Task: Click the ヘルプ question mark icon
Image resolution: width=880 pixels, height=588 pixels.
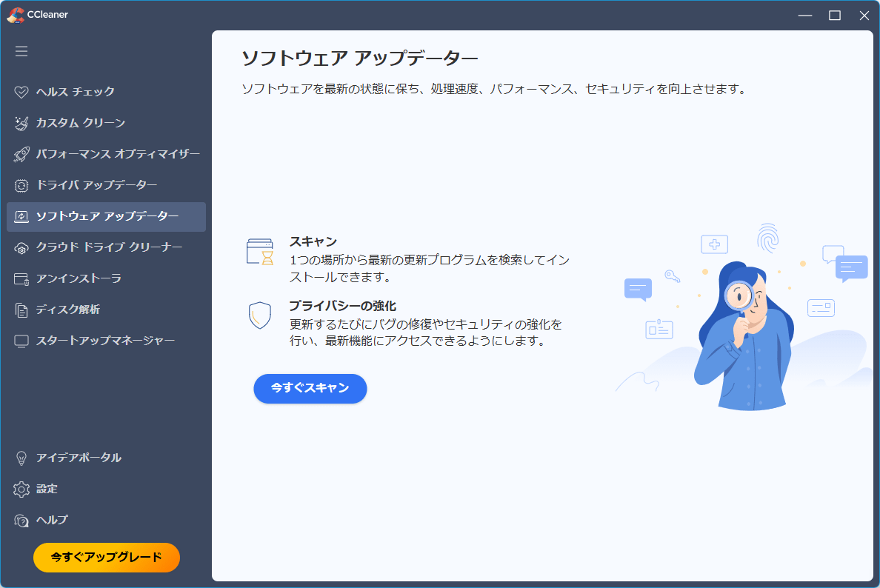Action: pos(21,521)
